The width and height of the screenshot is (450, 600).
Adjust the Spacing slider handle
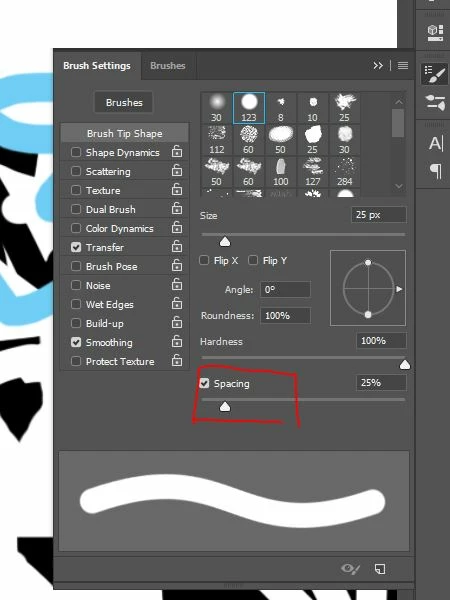pos(225,407)
